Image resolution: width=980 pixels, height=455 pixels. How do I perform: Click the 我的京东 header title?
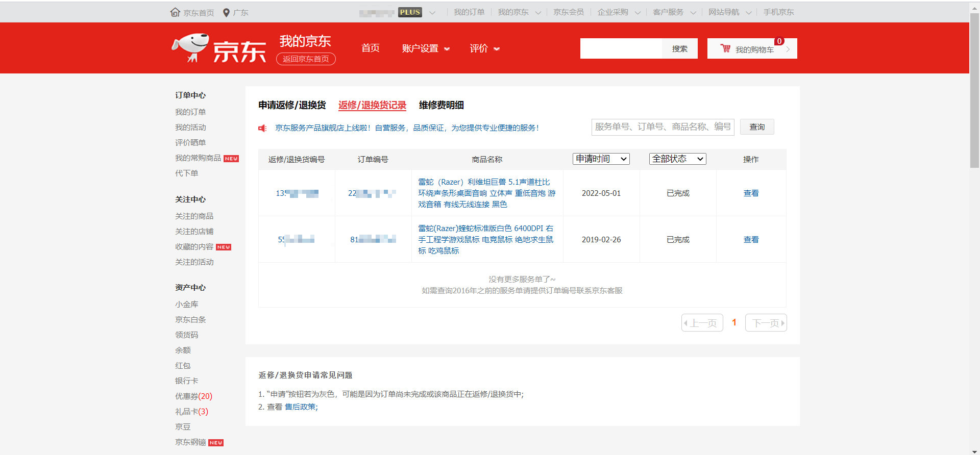point(305,41)
